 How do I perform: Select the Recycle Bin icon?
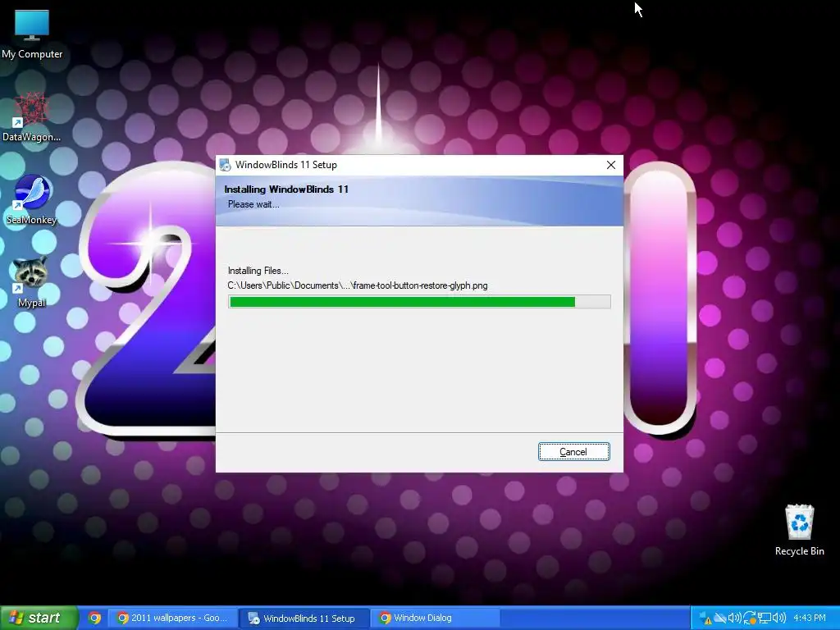[x=799, y=531]
